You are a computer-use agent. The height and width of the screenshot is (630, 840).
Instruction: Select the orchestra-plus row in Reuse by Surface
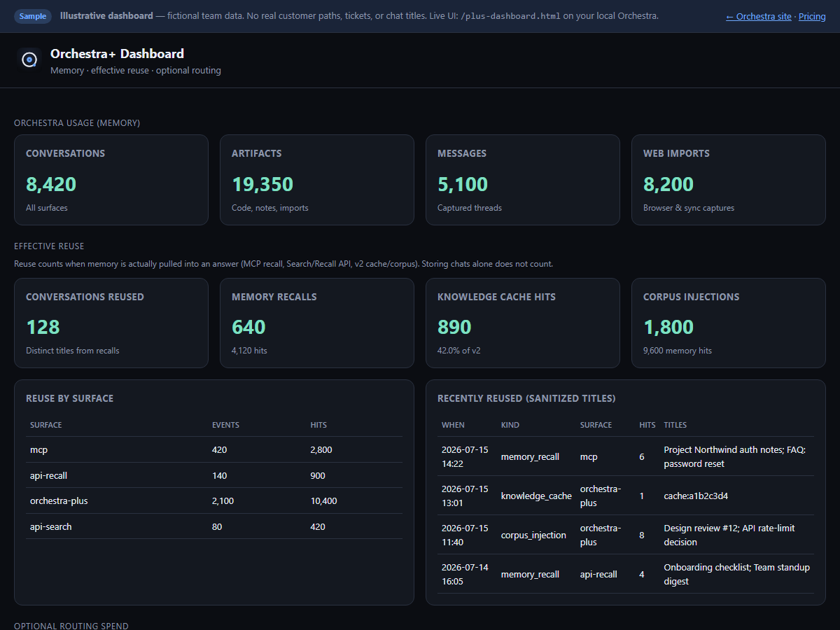click(x=214, y=500)
